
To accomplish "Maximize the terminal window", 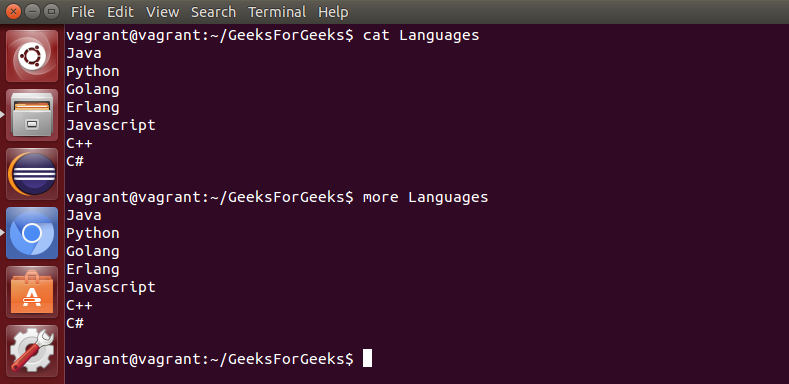I will coord(50,11).
